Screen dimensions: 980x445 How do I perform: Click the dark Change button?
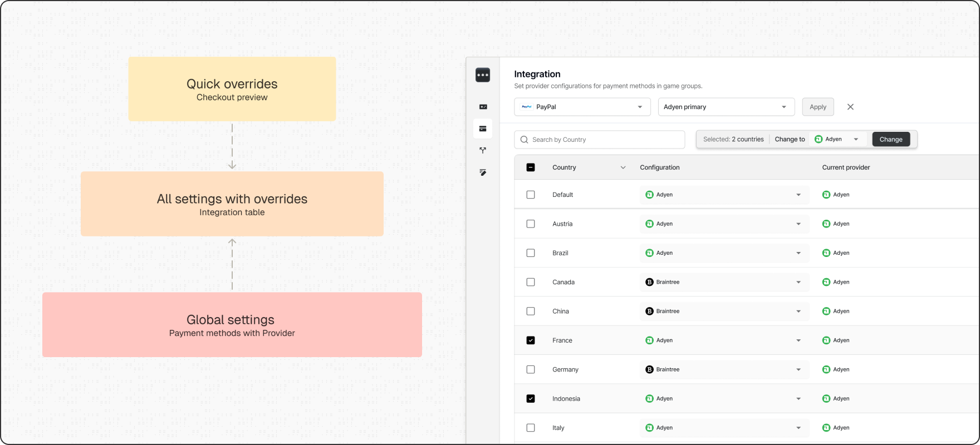pyautogui.click(x=891, y=140)
